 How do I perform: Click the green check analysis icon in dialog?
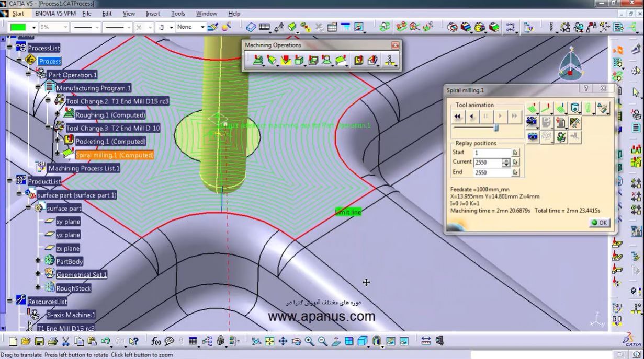coord(561,137)
